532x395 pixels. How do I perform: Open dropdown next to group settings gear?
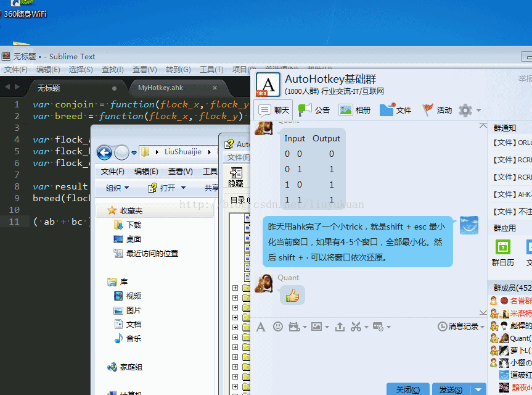coord(479,110)
